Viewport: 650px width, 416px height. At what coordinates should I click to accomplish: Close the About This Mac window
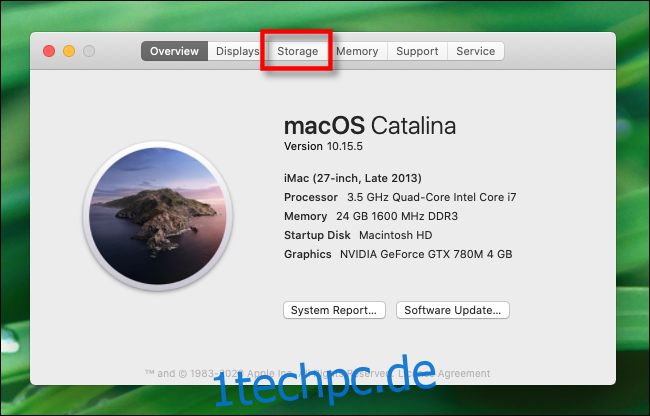point(49,51)
